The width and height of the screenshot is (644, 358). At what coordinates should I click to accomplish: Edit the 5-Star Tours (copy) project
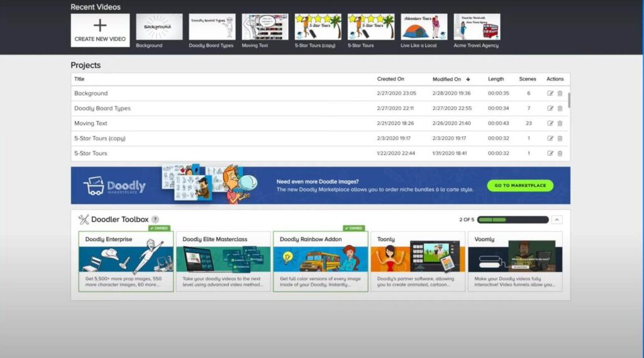click(x=550, y=138)
